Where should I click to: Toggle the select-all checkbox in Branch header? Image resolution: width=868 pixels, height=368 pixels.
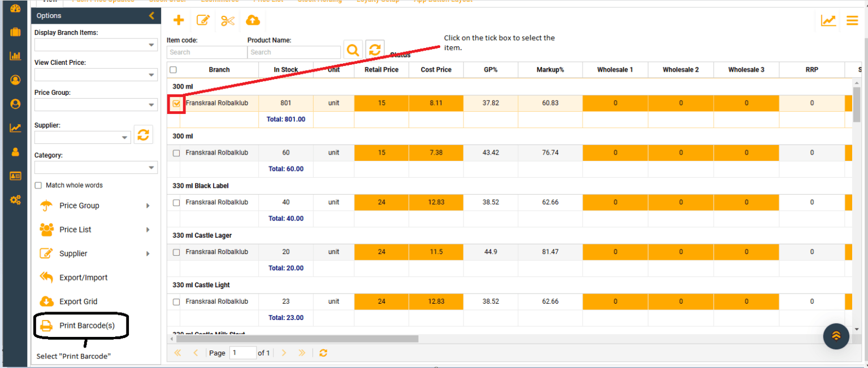tap(173, 70)
